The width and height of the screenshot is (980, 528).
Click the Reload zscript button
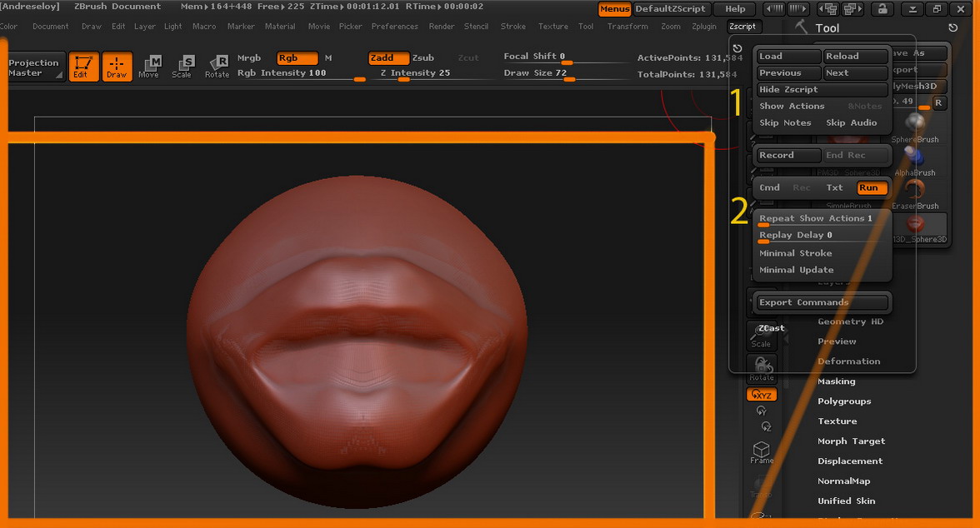pos(855,57)
